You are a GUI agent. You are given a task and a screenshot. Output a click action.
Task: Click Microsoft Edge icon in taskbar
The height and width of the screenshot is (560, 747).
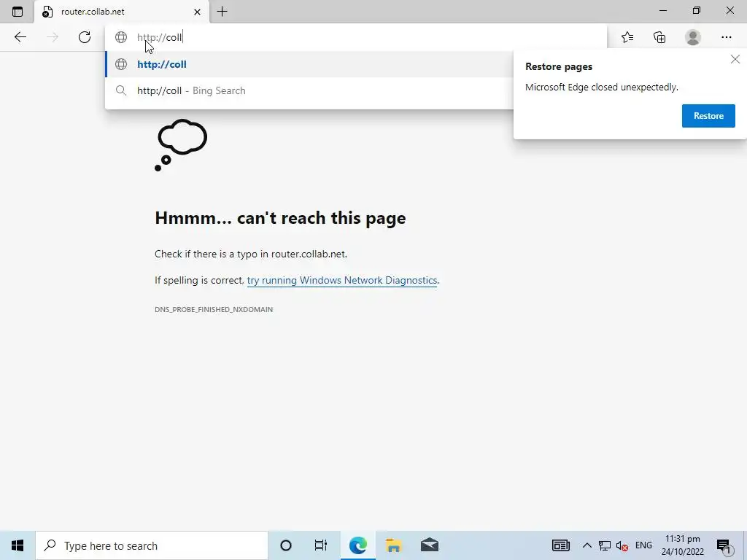(x=357, y=545)
